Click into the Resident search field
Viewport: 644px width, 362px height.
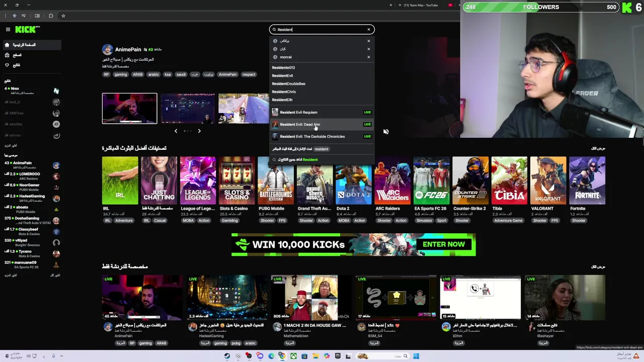[322, 30]
